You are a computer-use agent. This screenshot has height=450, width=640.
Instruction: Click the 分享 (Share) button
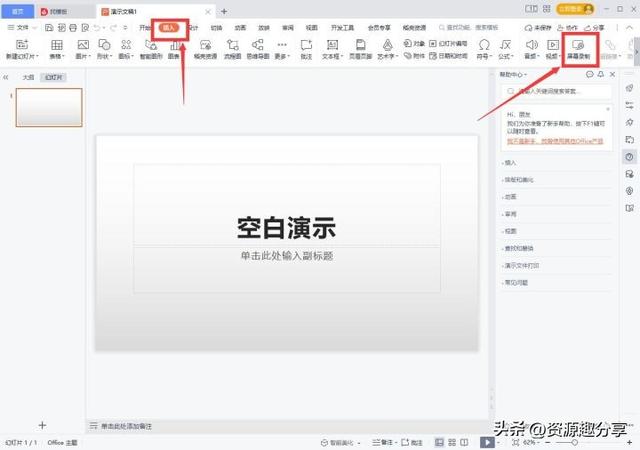pos(594,27)
